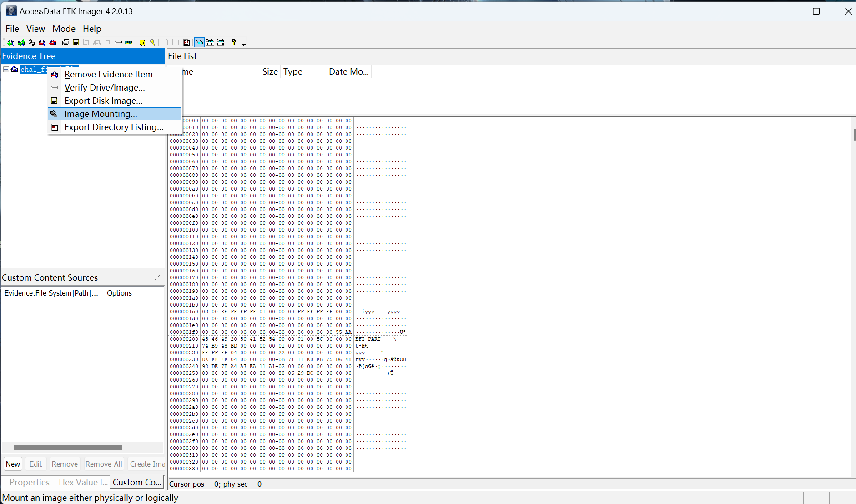Click the Custom Content Sources panel title
Viewport: 856px width, 504px height.
pos(50,277)
